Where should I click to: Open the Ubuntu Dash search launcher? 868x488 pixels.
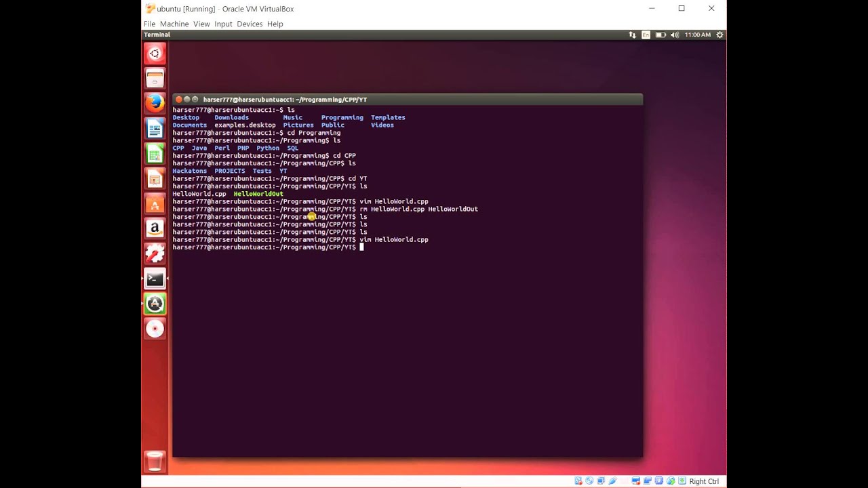(155, 54)
